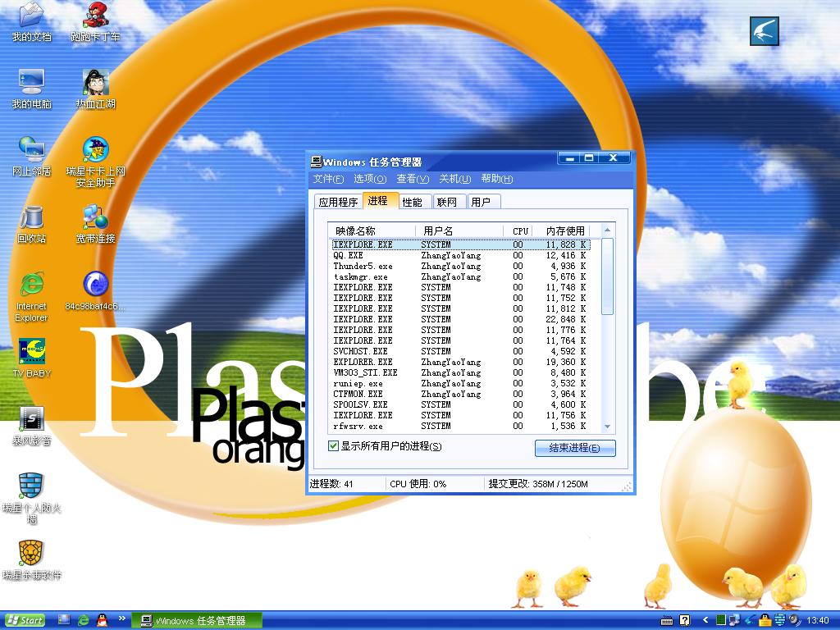
Task: Uncheck 显示所有用户的进程 checkbox
Action: tap(334, 446)
